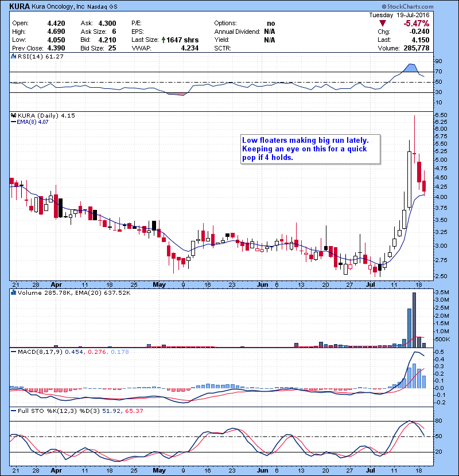Click the Apr label on the date axis
Viewport: 459px width, 476px height.
[x=56, y=284]
